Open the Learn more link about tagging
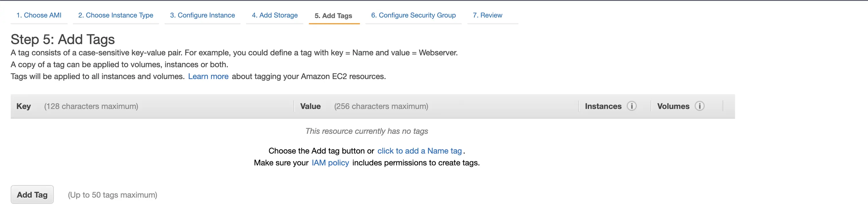Screen dimensions: 868x210 [x=208, y=76]
